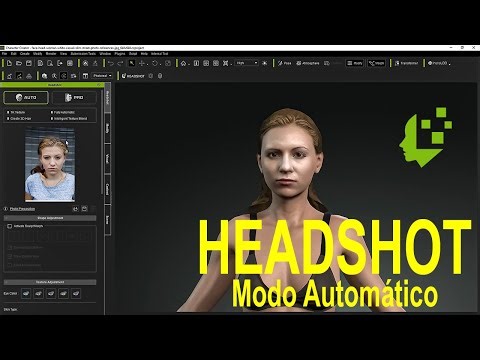Viewport: 480px width, 360px height.
Task: Click the Undo arrow icon
Action: [x=111, y=63]
